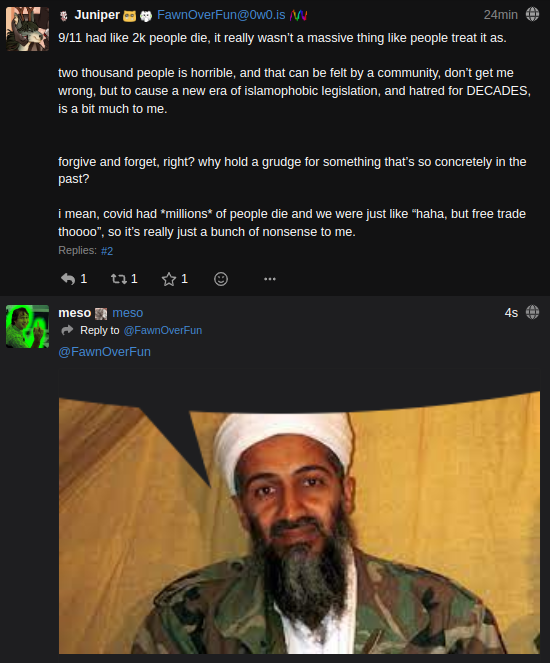Click the Reply to arrow icon on meso's post

pos(67,330)
